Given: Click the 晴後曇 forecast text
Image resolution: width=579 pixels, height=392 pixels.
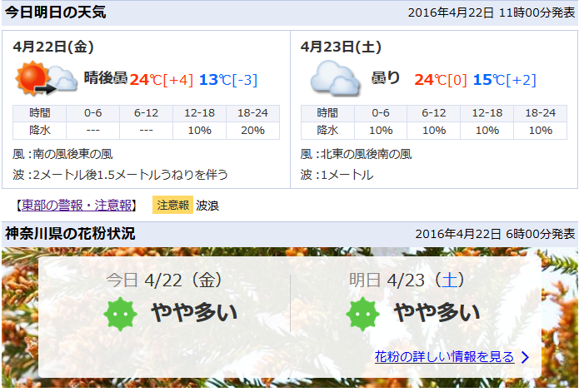Looking at the screenshot, I should point(106,77).
